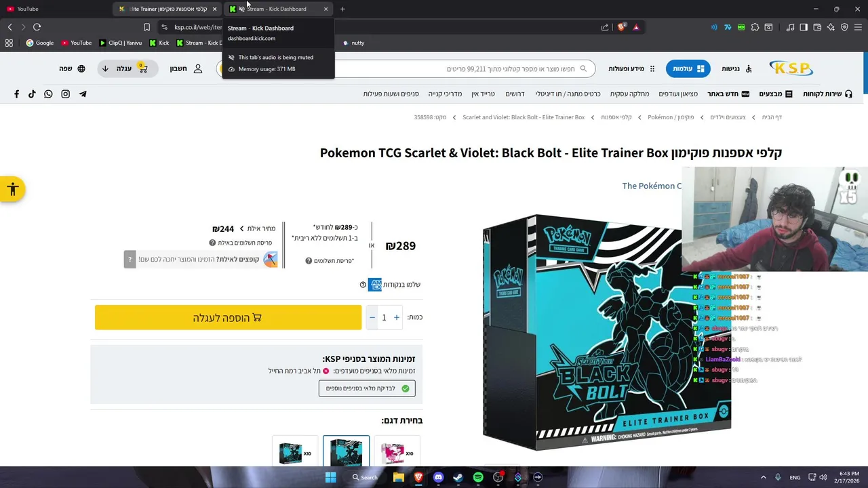Open the Telegram channel icon

pos(83,94)
